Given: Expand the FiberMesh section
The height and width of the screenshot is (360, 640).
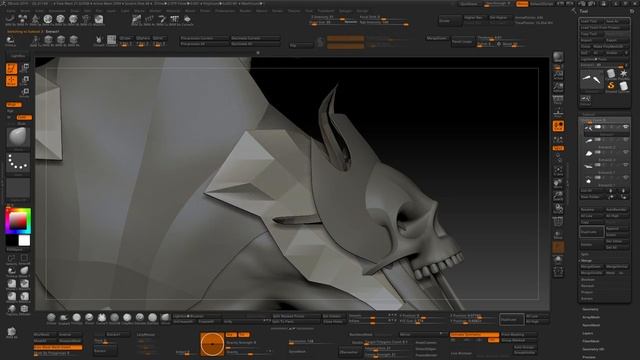Looking at the screenshot, I should 591,341.
